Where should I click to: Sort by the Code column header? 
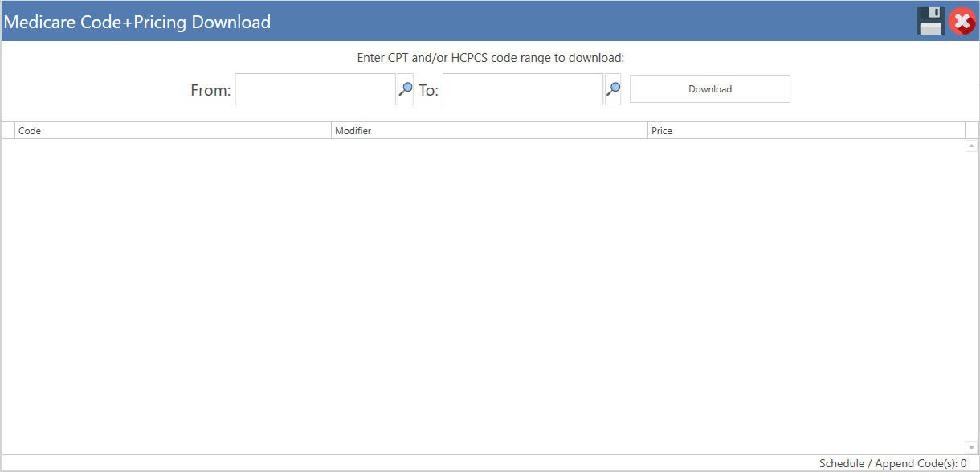(174, 131)
